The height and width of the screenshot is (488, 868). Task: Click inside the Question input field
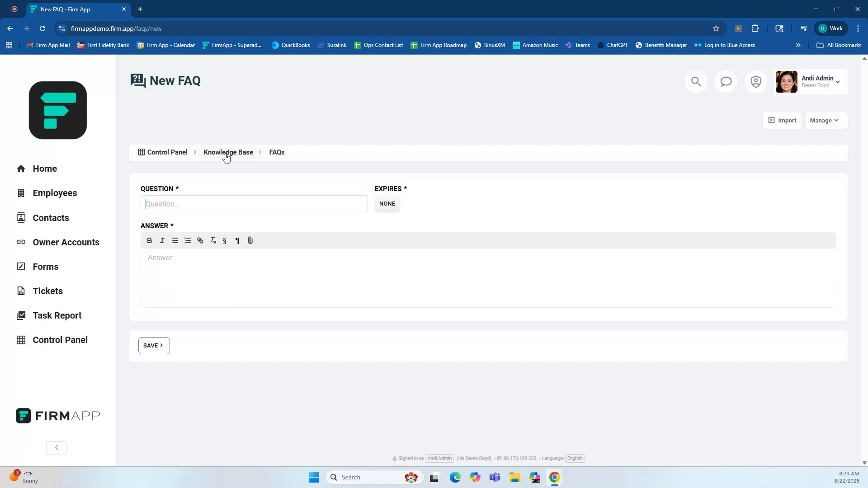(254, 204)
